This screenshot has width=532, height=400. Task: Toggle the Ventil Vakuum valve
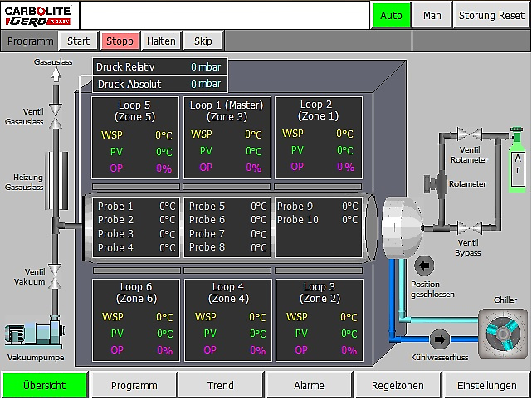55,276
